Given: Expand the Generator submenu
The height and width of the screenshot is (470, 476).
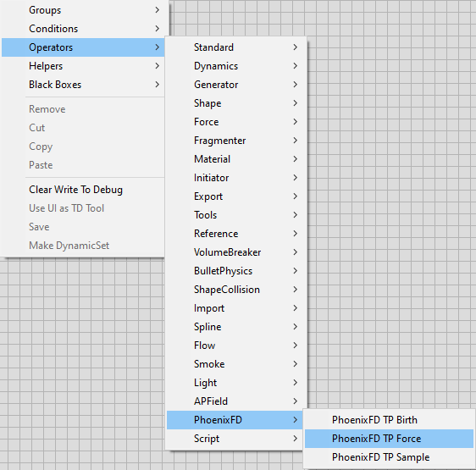Looking at the screenshot, I should (x=235, y=85).
